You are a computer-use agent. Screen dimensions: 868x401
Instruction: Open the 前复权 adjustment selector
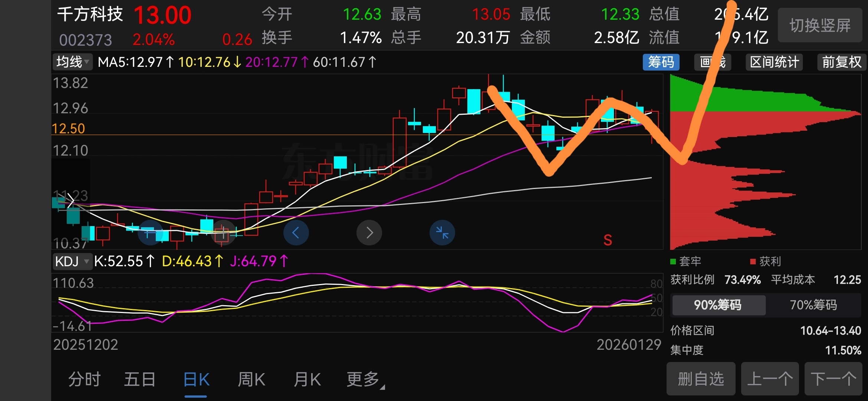click(x=841, y=62)
